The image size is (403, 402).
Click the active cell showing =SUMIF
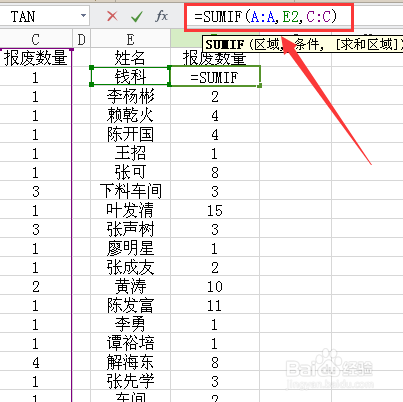pyautogui.click(x=215, y=76)
